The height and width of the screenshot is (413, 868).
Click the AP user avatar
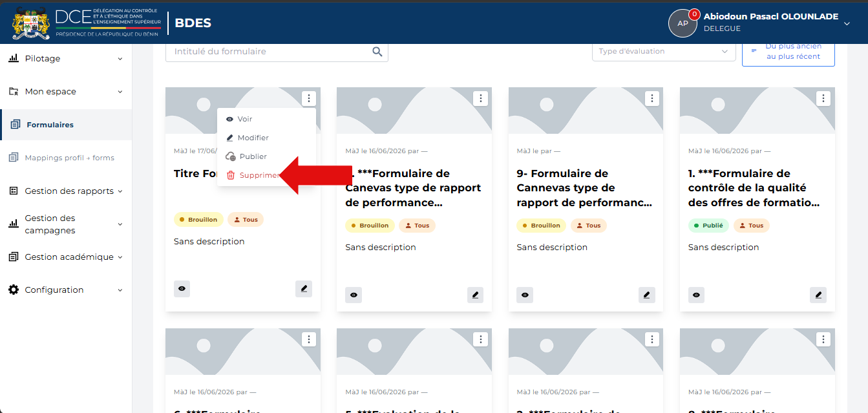click(x=683, y=23)
